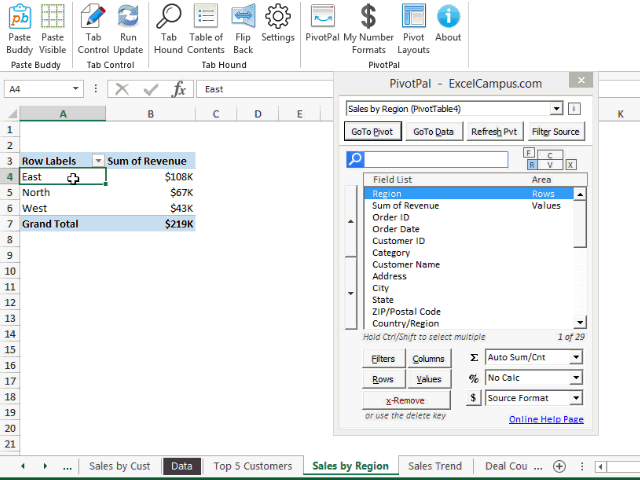Select Customer Name in the Field List
Image resolution: width=640 pixels, height=480 pixels.
click(406, 264)
